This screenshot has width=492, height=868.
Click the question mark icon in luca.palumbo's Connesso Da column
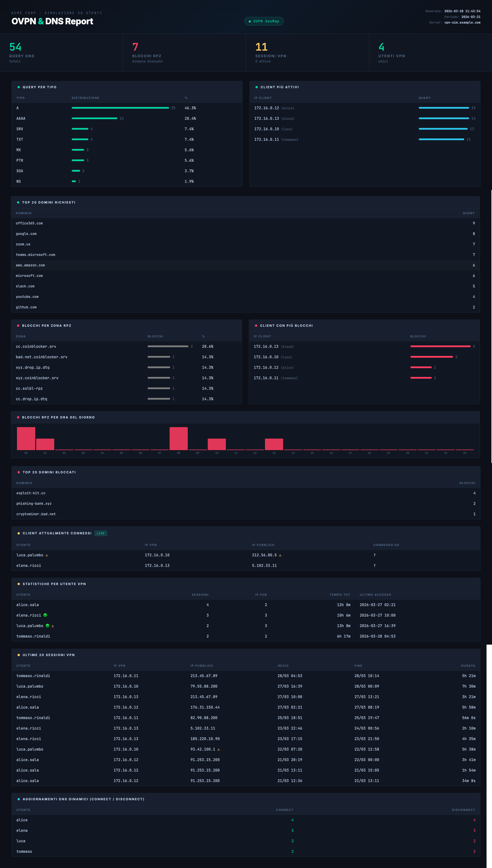tap(374, 555)
